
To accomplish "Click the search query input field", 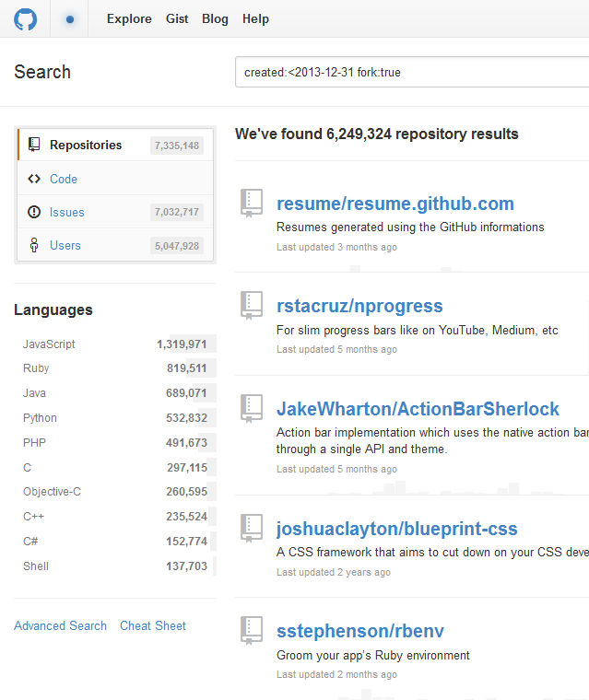I will tap(411, 72).
